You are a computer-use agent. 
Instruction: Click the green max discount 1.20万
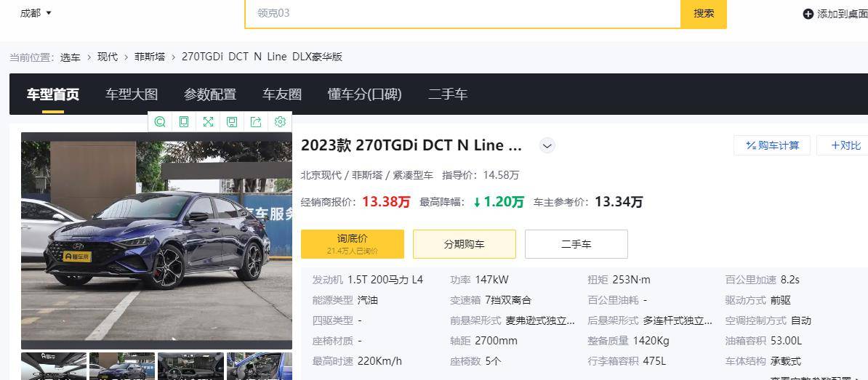point(498,202)
